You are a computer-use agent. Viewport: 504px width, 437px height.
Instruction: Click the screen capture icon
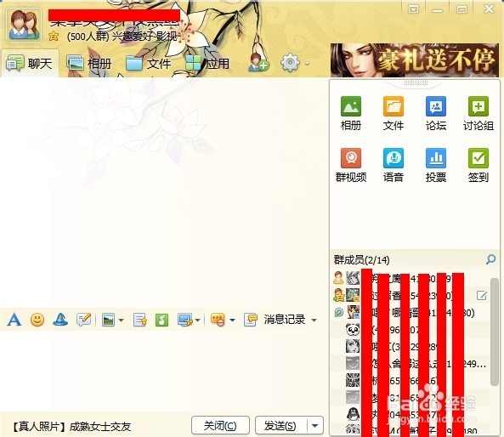click(x=185, y=320)
